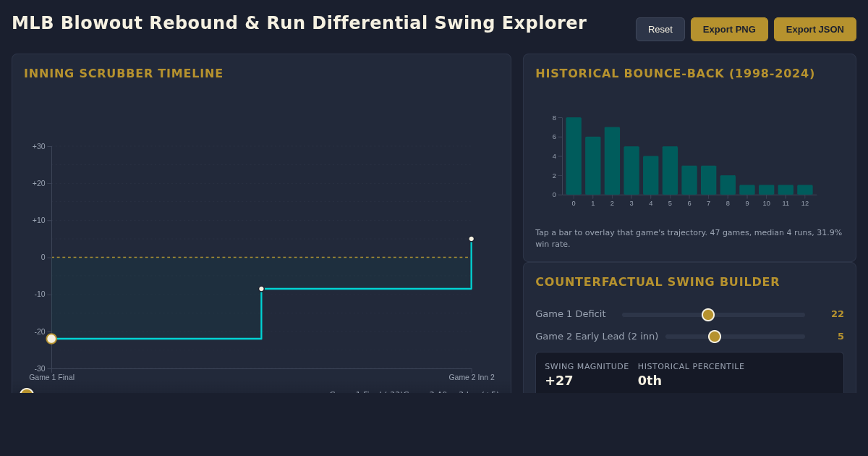This screenshot has width=868, height=456.
Task: Tap the histogram bar for 5 runs
Action: click(670, 171)
